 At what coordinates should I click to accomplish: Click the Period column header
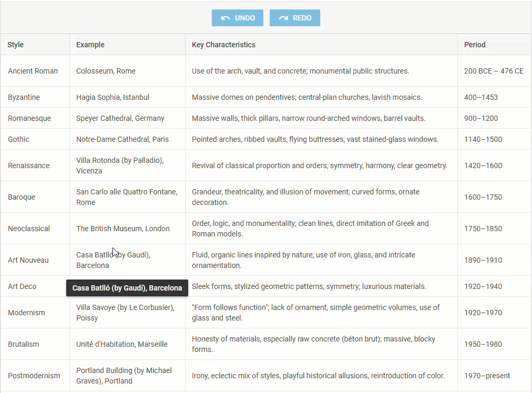[475, 45]
